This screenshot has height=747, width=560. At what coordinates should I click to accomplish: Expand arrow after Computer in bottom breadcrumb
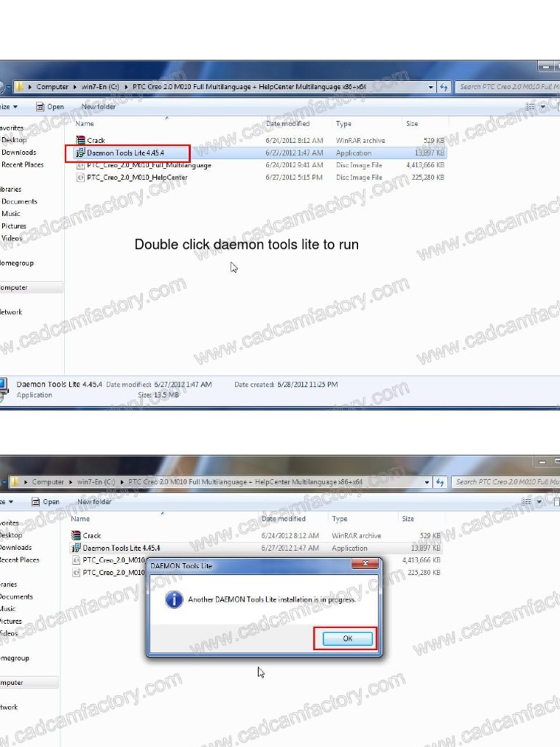(x=71, y=482)
